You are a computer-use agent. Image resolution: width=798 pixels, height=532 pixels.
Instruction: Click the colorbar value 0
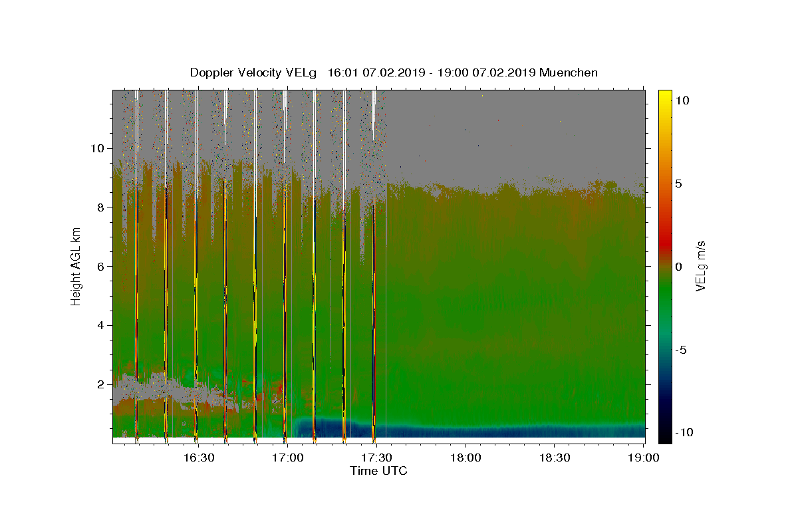[679, 266]
